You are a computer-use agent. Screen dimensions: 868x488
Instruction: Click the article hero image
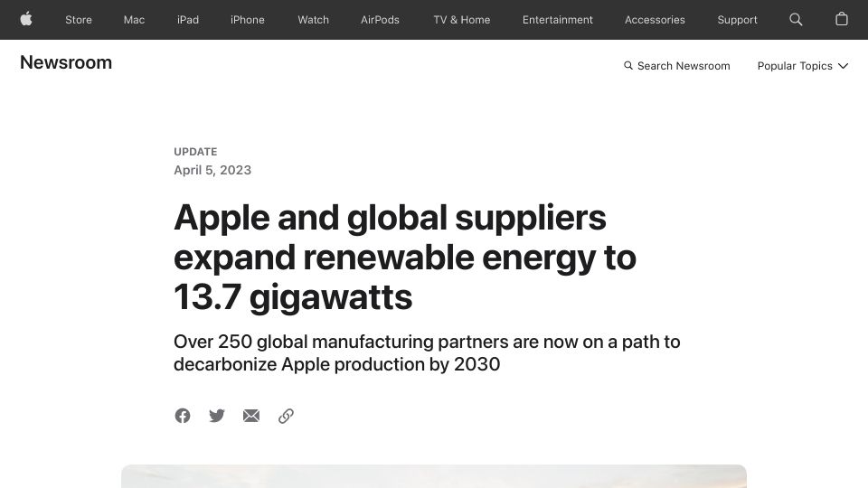point(434,476)
